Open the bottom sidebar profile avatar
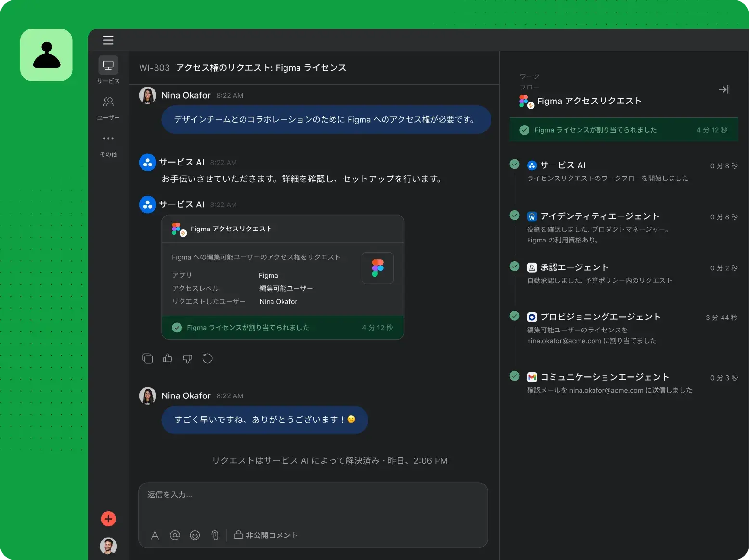 108,546
